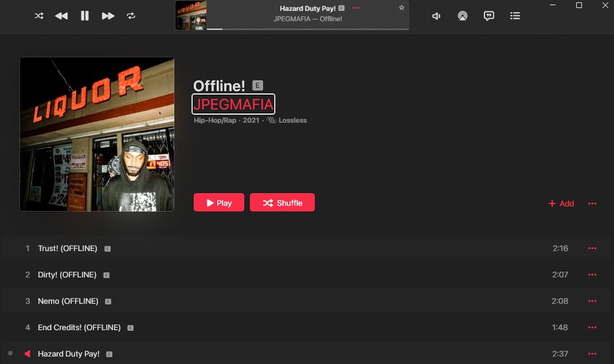This screenshot has height=364, width=614.
Task: Open the Up Next queue list icon
Action: point(515,15)
